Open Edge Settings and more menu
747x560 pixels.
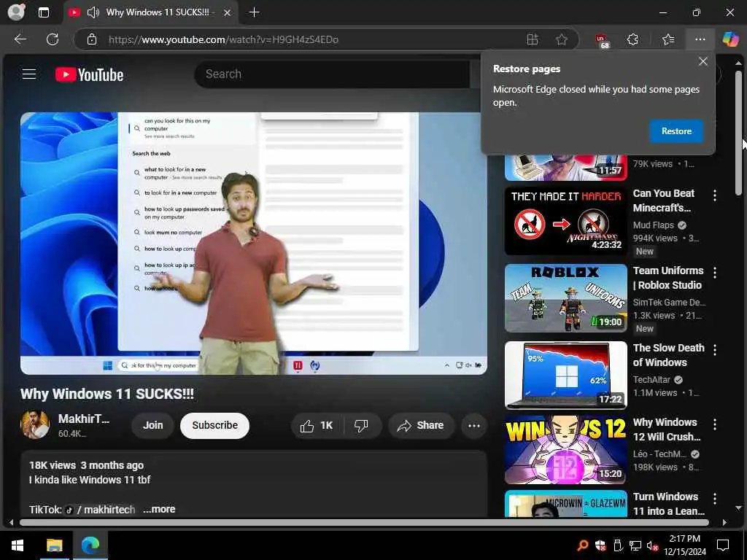tap(700, 39)
